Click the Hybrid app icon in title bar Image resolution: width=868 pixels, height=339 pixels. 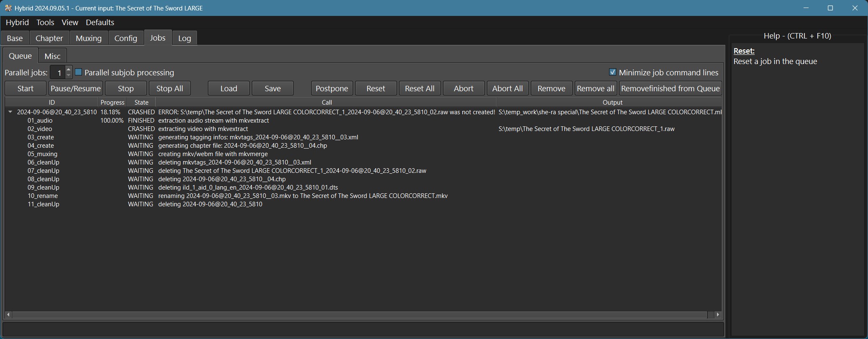(8, 8)
